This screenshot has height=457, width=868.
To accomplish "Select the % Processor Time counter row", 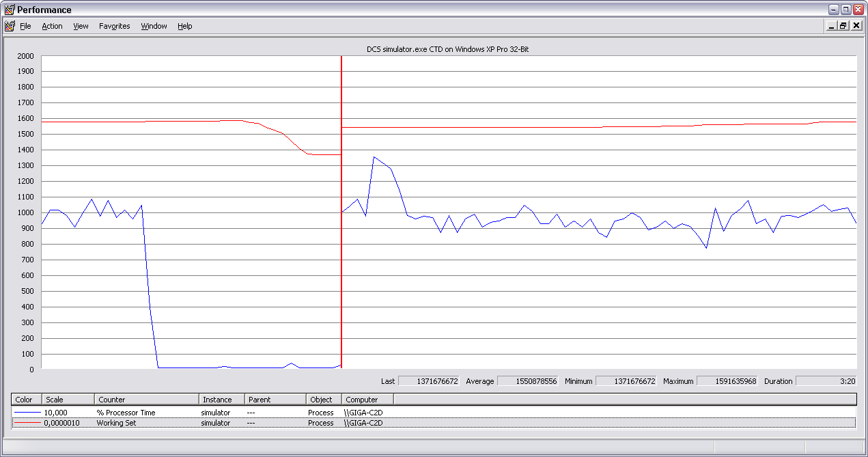I will tap(434, 413).
